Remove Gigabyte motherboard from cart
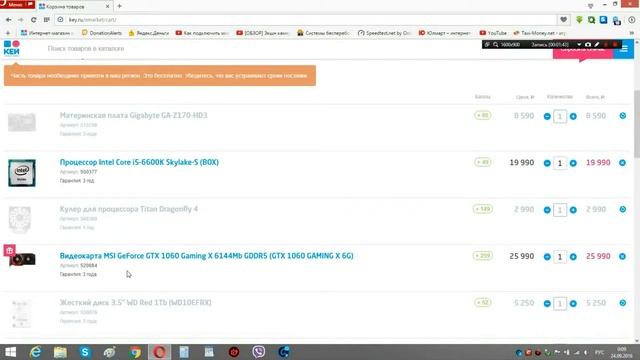Image resolution: width=640 pixels, height=360 pixels. [x=622, y=116]
